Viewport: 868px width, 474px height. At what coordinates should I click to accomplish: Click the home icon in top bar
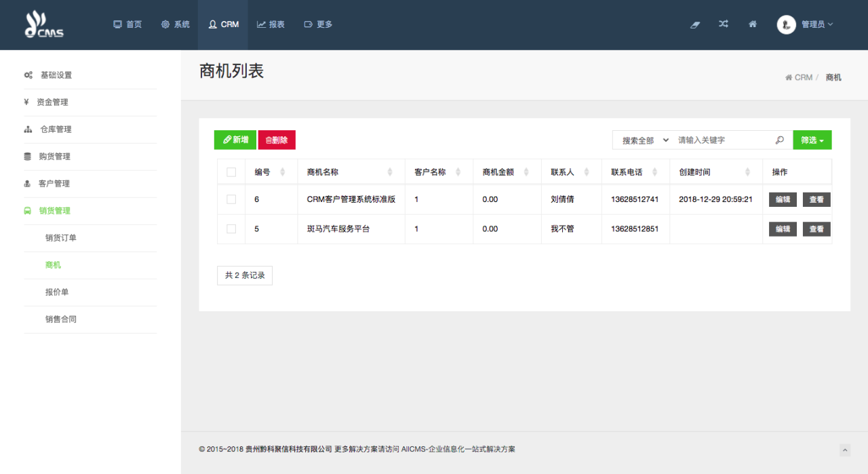[x=752, y=24]
